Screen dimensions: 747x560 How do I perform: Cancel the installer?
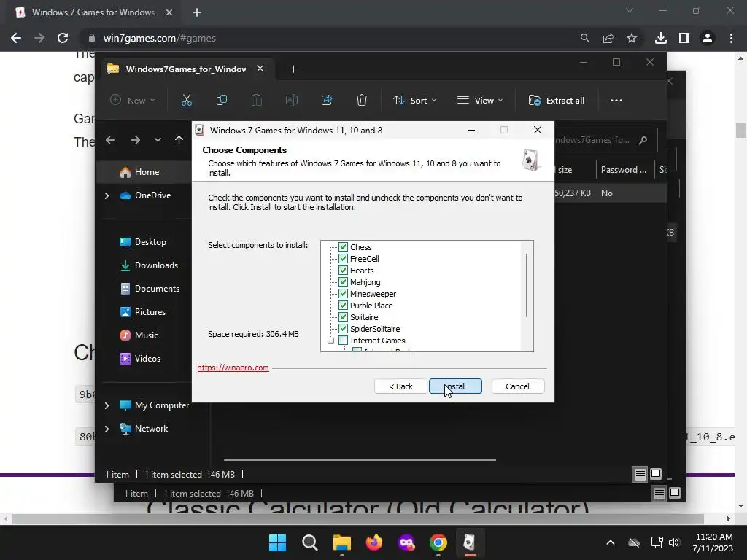click(517, 386)
